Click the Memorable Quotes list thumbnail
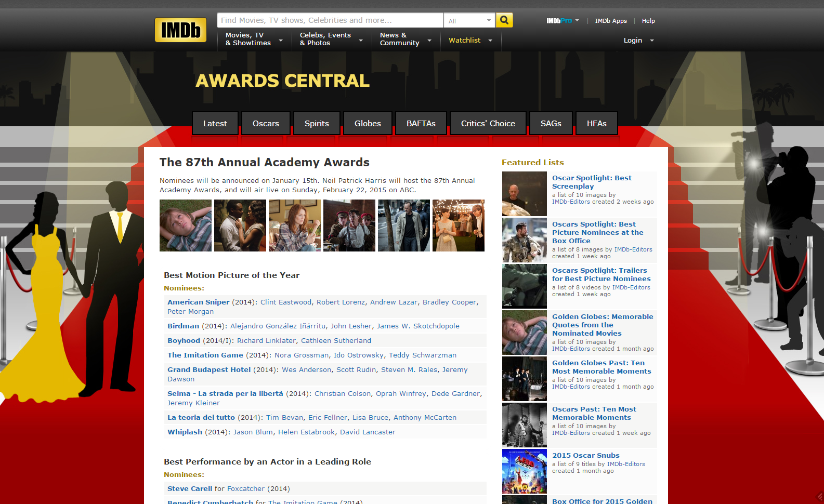Viewport: 824px width, 504px height. [525, 333]
